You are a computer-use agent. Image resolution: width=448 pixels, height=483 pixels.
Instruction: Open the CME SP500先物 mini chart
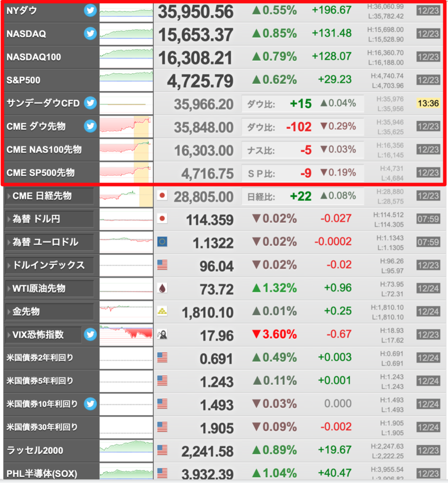(x=126, y=172)
